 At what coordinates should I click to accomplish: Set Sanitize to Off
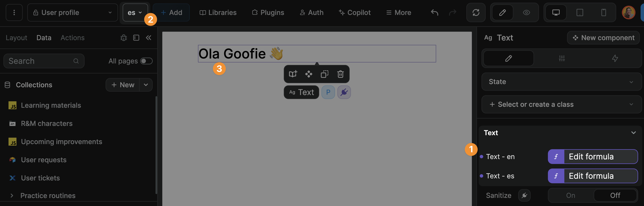615,195
